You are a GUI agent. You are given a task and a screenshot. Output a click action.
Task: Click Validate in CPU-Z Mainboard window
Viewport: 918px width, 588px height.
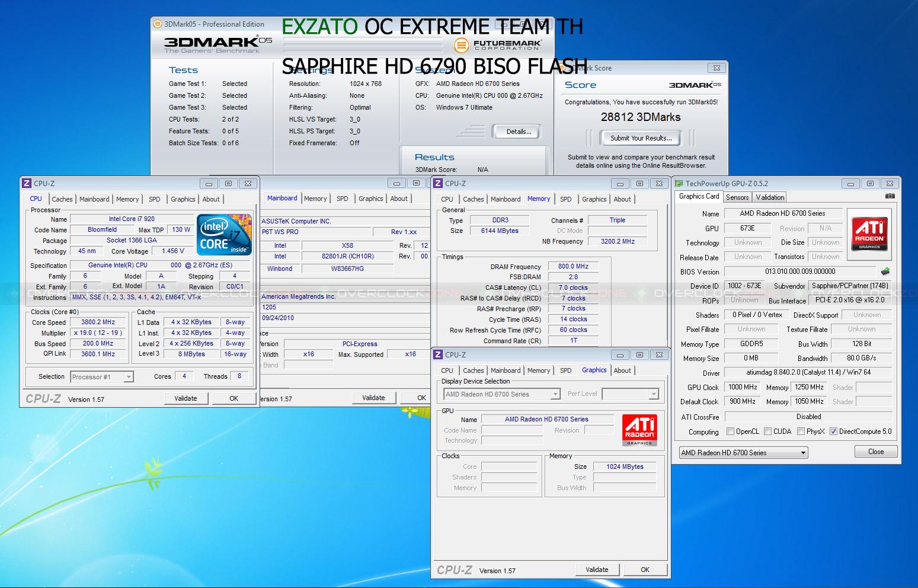[x=373, y=398]
